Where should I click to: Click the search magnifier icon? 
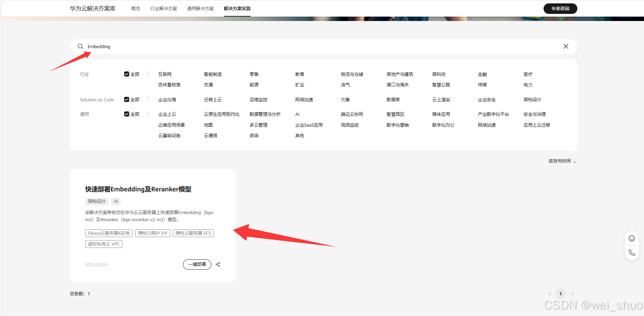click(80, 46)
